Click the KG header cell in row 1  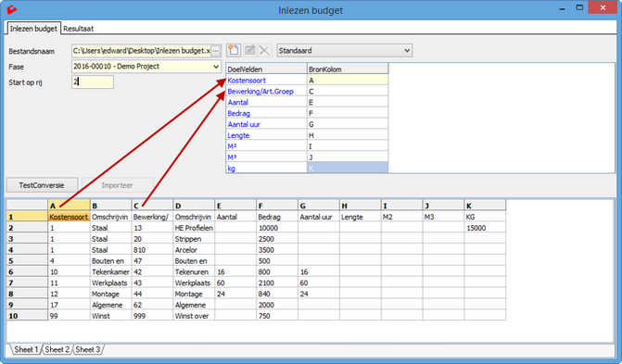485,217
